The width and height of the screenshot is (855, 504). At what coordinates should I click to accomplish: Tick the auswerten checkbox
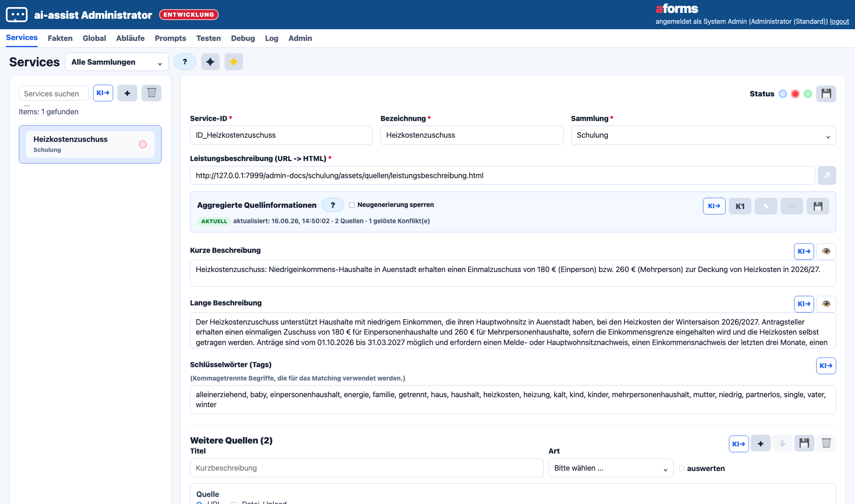[x=682, y=469]
